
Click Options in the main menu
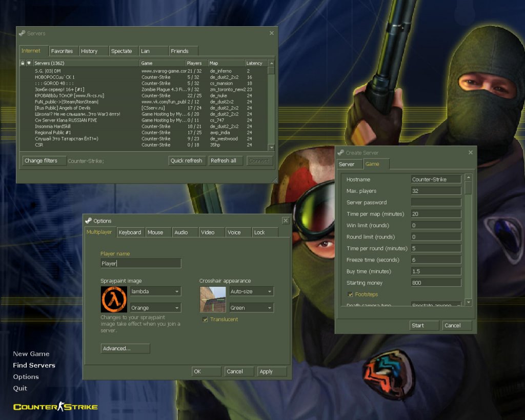click(26, 376)
